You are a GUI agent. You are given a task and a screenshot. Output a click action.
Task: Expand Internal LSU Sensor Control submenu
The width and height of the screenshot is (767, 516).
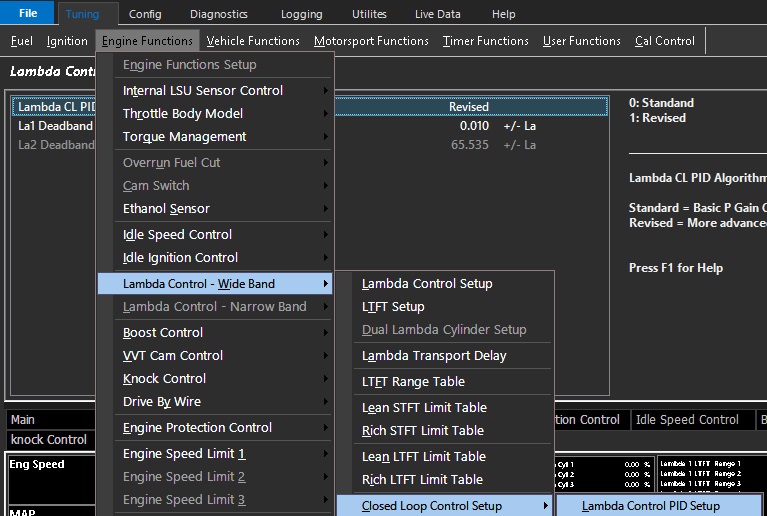203,90
